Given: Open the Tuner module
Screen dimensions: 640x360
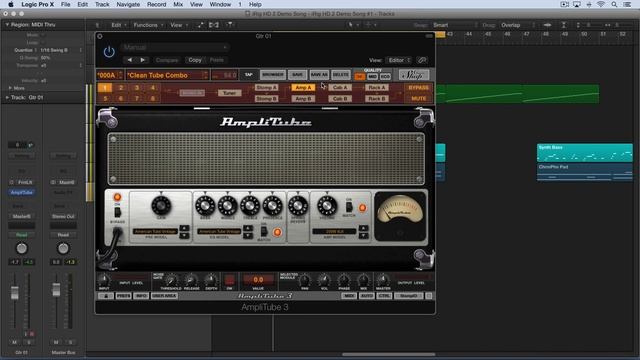Looking at the screenshot, I should coord(229,93).
